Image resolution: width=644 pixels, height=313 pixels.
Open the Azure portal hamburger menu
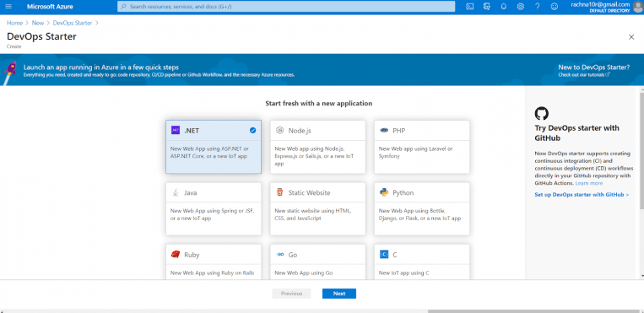(8, 7)
